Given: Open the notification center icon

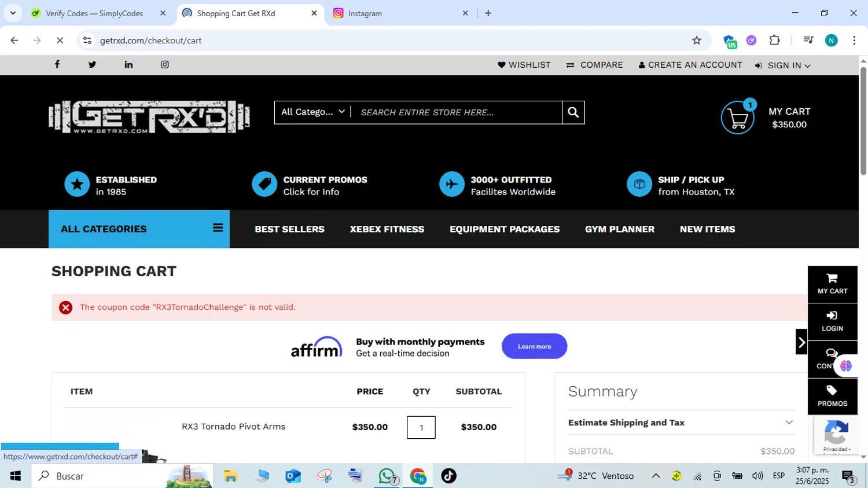Looking at the screenshot, I should click(x=849, y=476).
